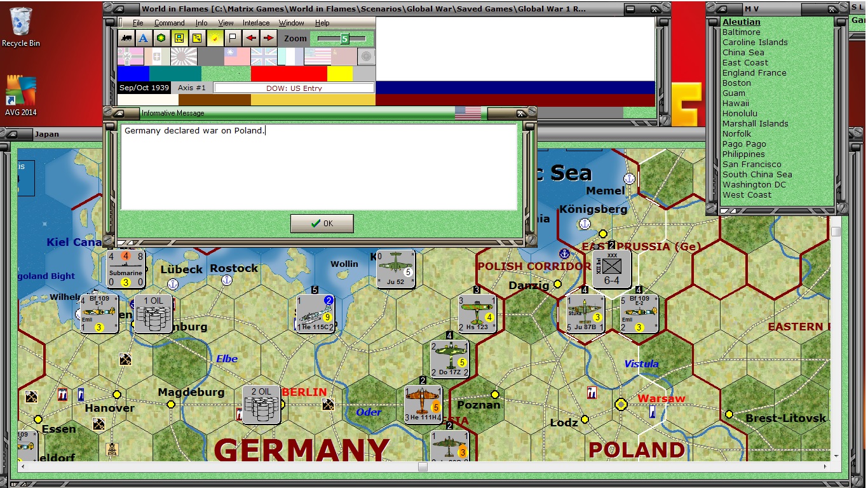868x488 pixels.
Task: Click the Axis #1 impulse label
Action: tap(192, 88)
